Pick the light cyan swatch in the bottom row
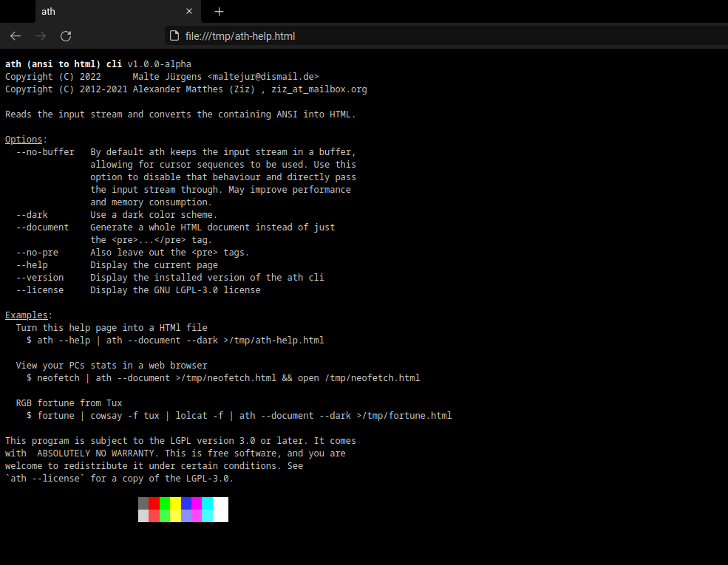This screenshot has width=728, height=565. tap(208, 516)
